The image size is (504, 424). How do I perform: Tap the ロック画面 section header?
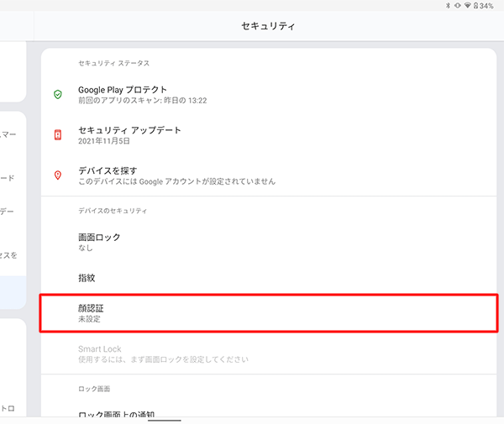coord(94,389)
